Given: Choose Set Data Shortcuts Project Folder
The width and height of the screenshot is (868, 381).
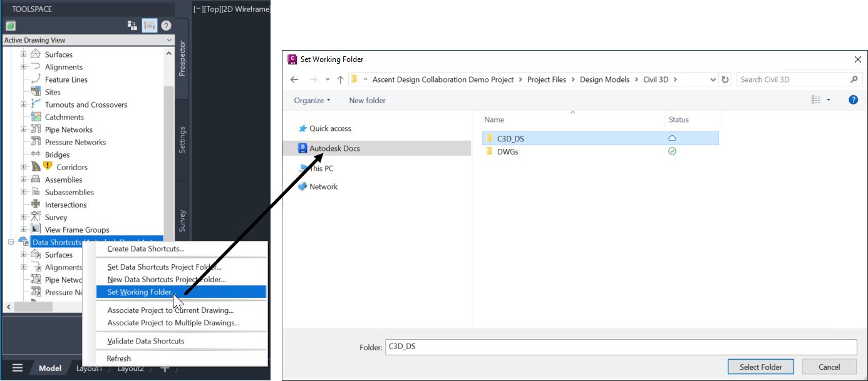Looking at the screenshot, I should coord(181,267).
